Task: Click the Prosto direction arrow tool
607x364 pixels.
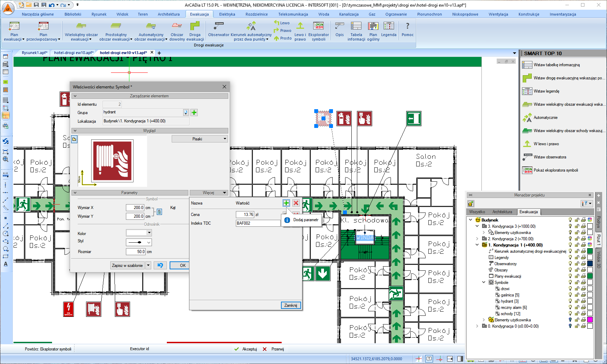Action: click(x=282, y=38)
